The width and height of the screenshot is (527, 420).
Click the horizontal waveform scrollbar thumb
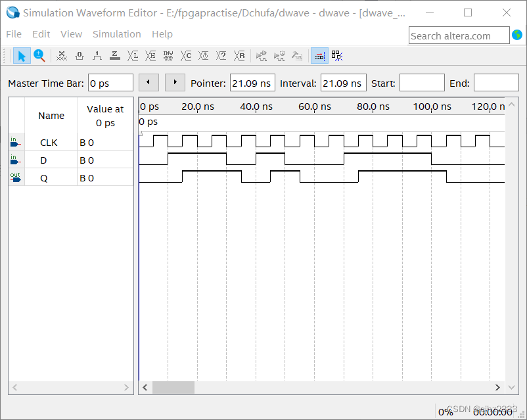[173, 387]
